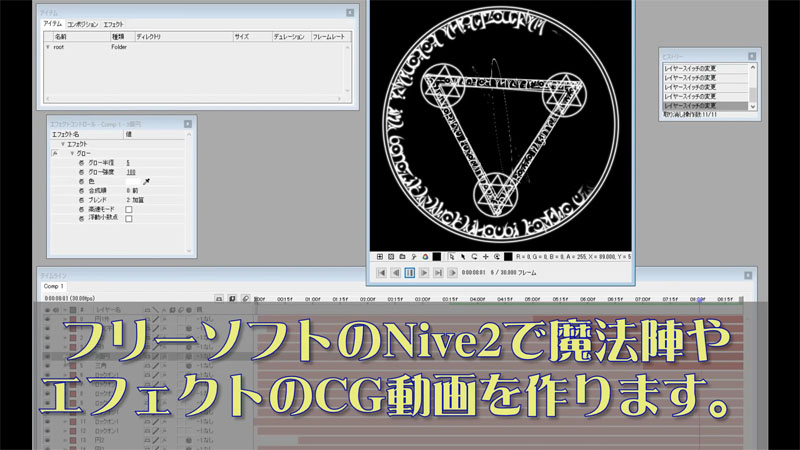The width and height of the screenshot is (800, 450).
Task: Collapse the エフェクト tree node
Action: (x=63, y=144)
